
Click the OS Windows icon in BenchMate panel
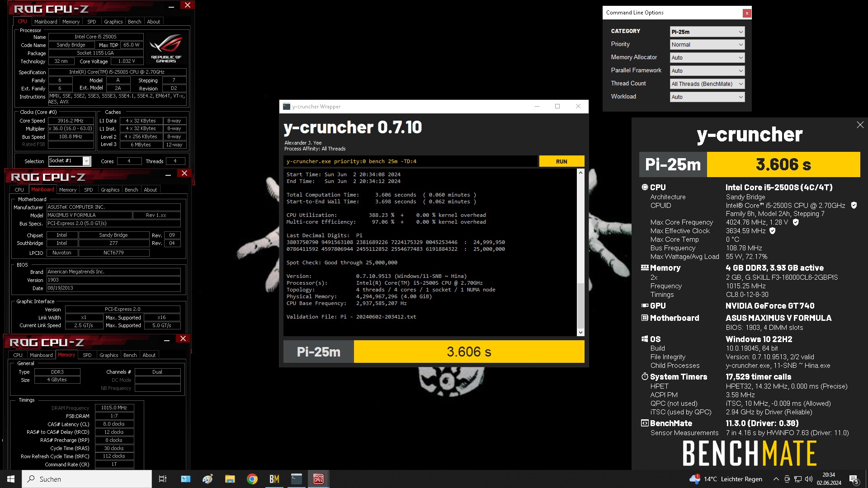(x=645, y=339)
